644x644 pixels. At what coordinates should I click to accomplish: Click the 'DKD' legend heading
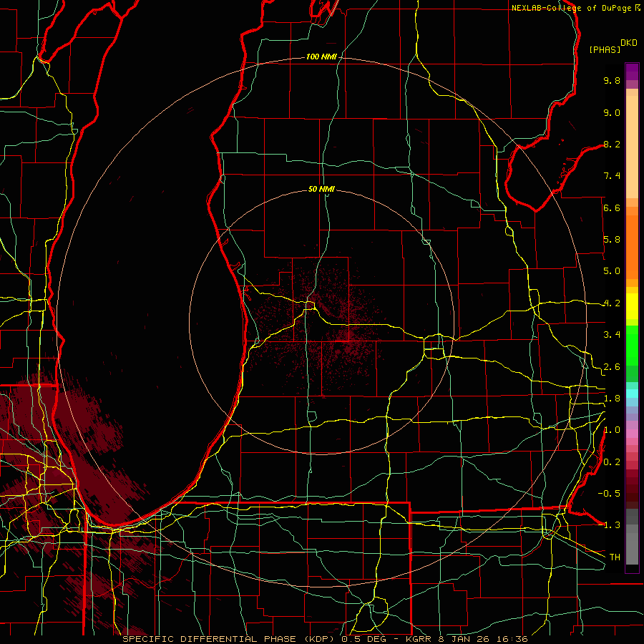pos(629,43)
